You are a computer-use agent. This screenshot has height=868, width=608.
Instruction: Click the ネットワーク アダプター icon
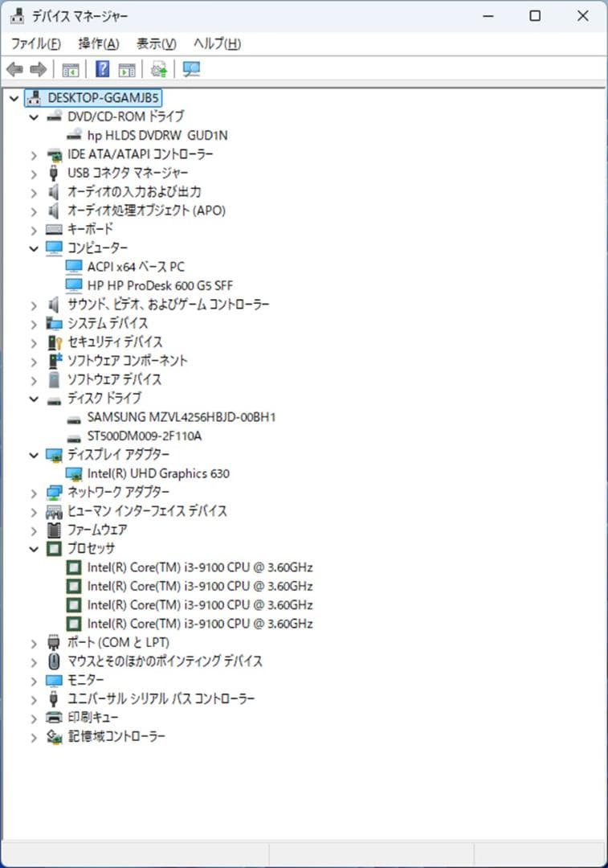coord(55,492)
